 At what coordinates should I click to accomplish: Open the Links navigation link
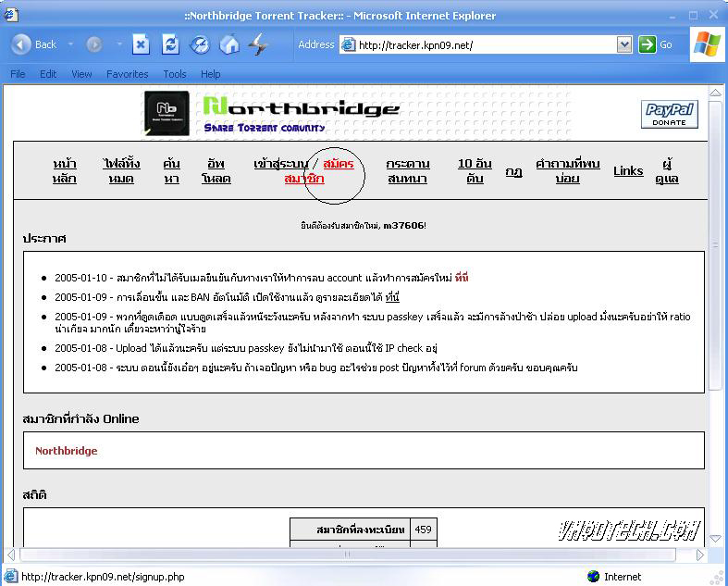pyautogui.click(x=628, y=171)
